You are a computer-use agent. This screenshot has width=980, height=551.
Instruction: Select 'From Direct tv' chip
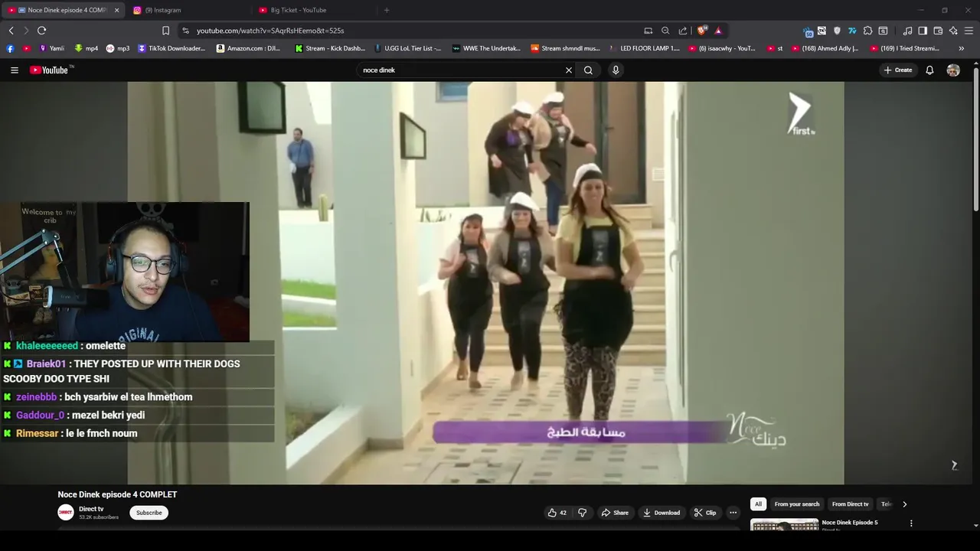850,504
